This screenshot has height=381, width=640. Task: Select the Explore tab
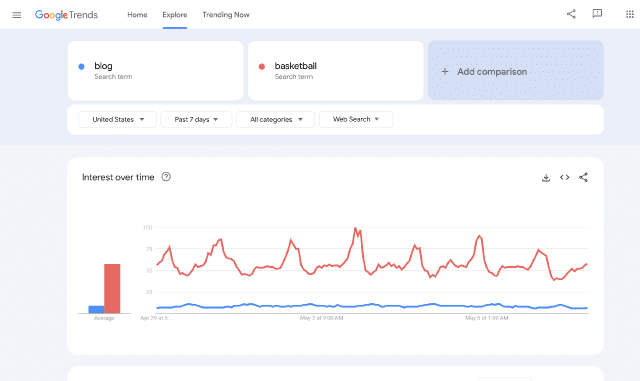pyautogui.click(x=175, y=15)
